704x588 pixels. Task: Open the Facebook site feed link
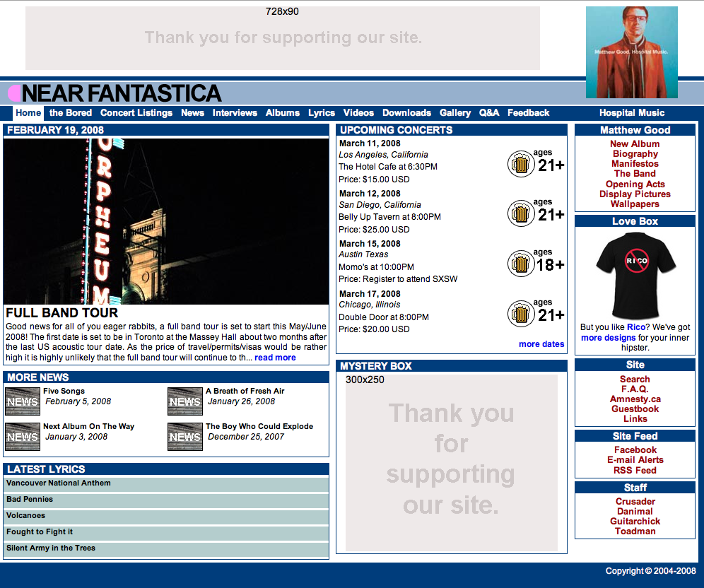pos(635,449)
